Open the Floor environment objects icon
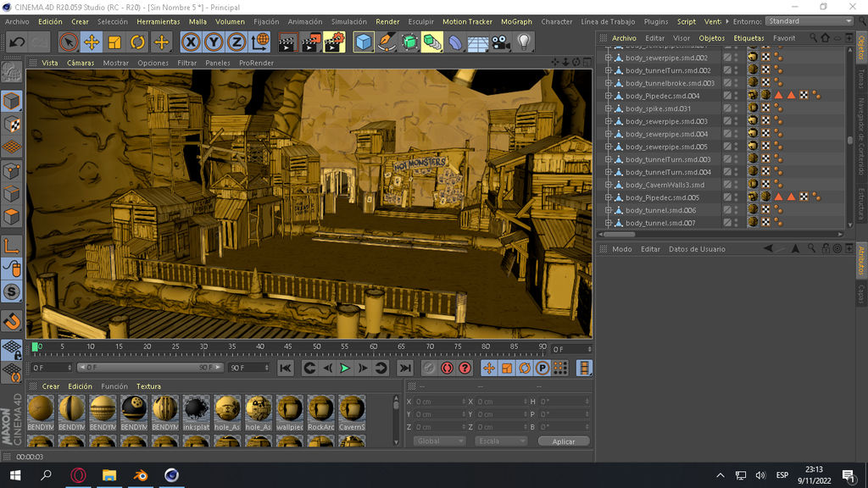This screenshot has height=488, width=868. pyautogui.click(x=478, y=42)
